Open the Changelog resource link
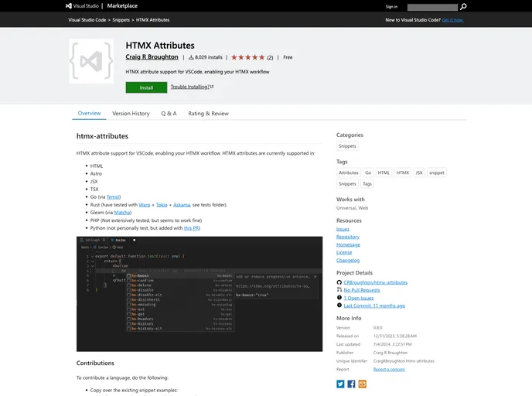The image size is (532, 396). pos(348,261)
